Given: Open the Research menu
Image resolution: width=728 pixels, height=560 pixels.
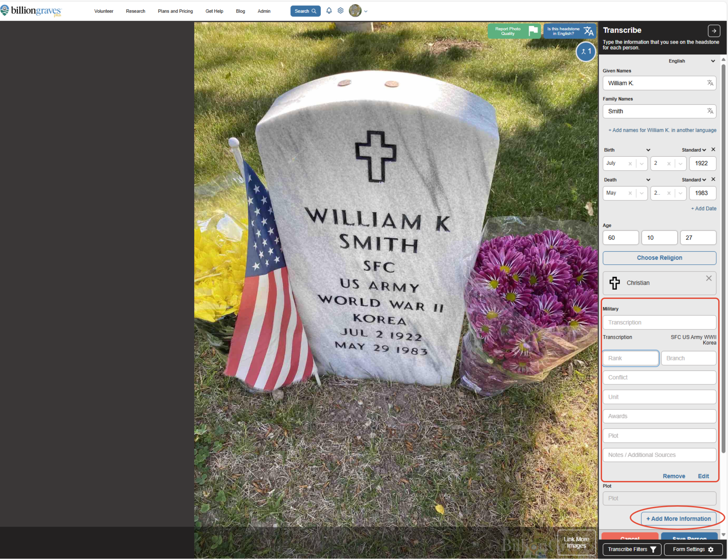Looking at the screenshot, I should tap(135, 11).
